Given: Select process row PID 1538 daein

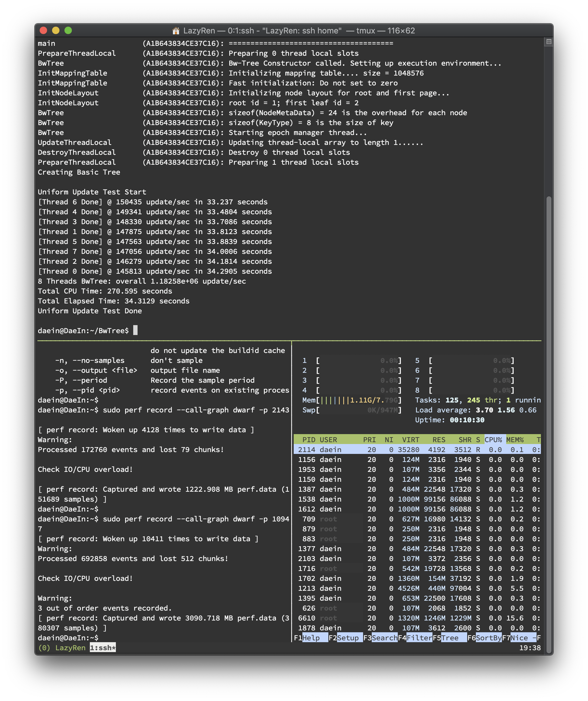Looking at the screenshot, I should [417, 499].
